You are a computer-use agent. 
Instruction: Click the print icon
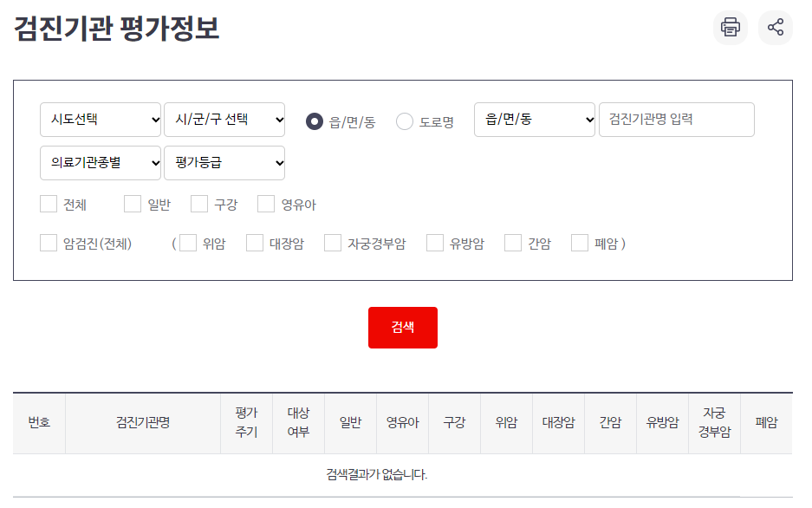[x=730, y=27]
